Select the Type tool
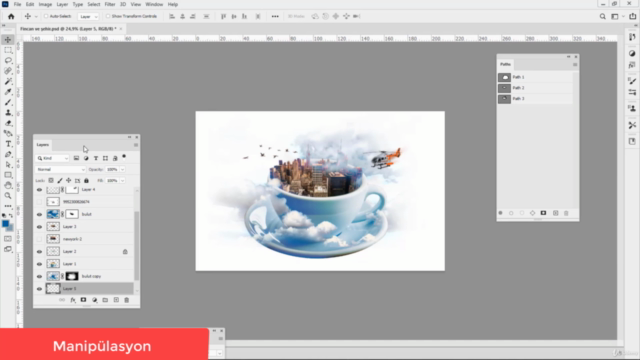 pos(8,144)
